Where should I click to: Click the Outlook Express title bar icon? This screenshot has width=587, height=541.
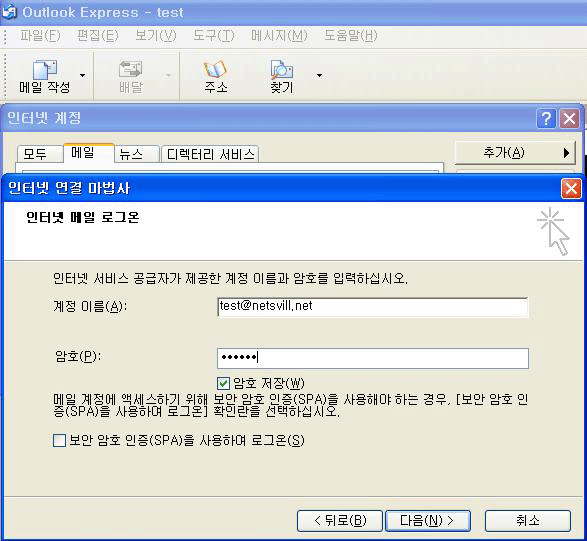click(9, 12)
